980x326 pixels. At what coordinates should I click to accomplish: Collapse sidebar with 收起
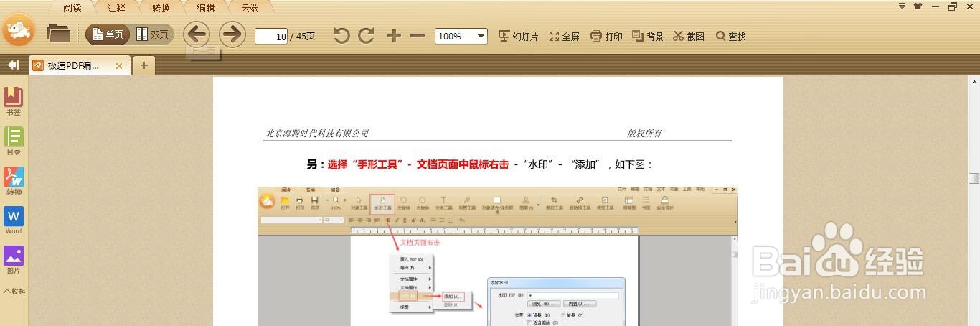coord(14,292)
